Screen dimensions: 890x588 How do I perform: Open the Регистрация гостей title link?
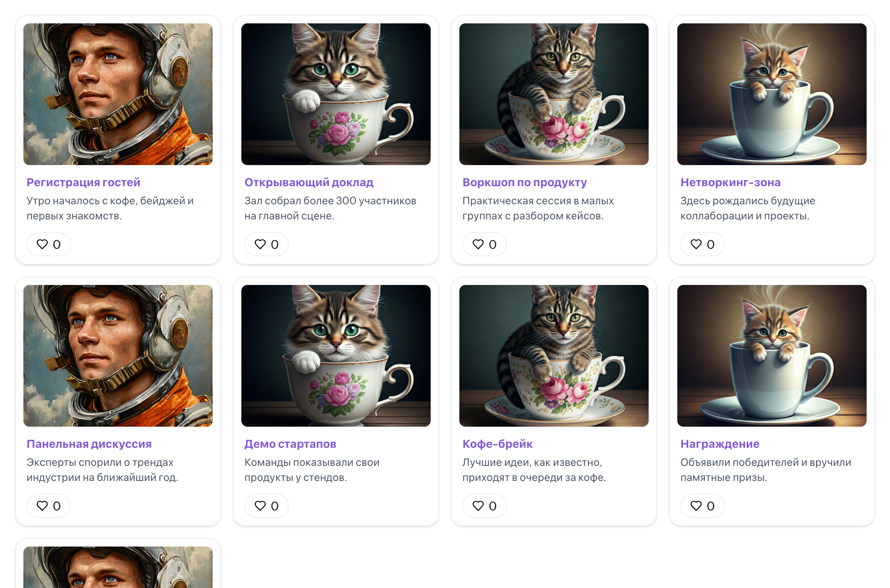click(x=83, y=182)
